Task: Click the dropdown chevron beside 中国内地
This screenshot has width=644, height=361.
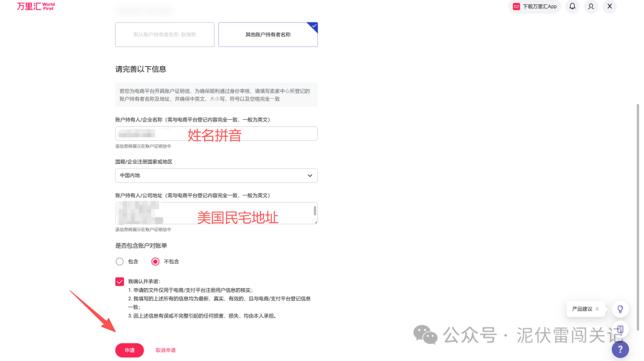Action: pyautogui.click(x=309, y=176)
